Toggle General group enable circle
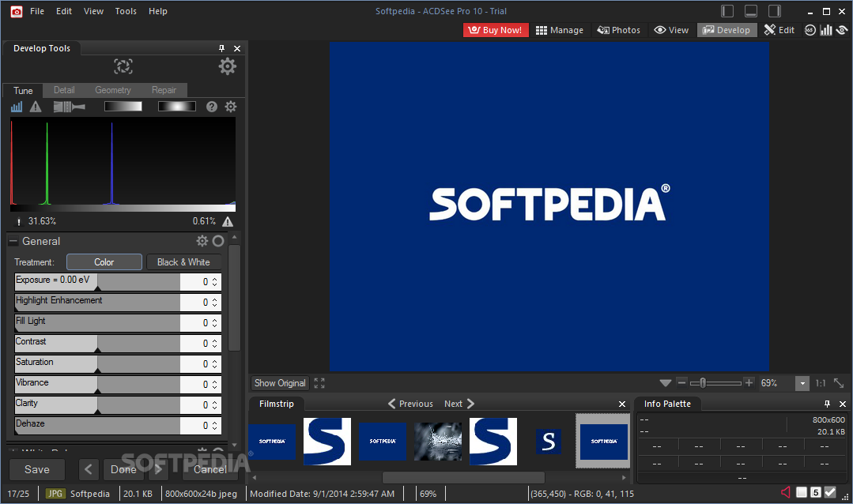The height and width of the screenshot is (504, 853). point(218,241)
